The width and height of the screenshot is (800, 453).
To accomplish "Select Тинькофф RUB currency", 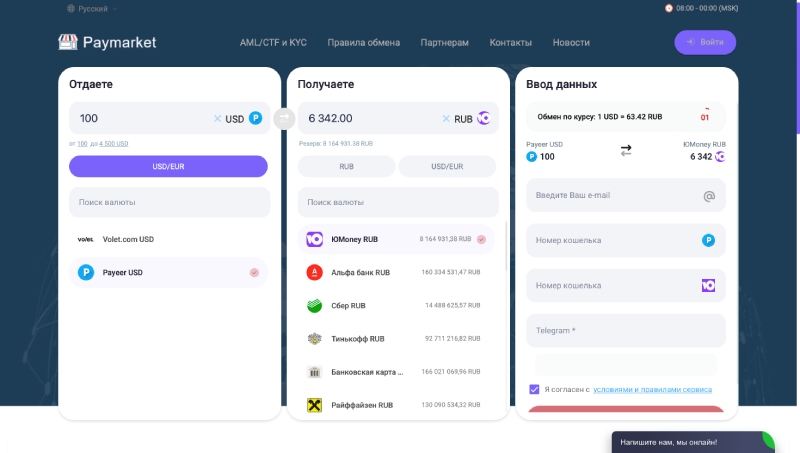I will (396, 339).
